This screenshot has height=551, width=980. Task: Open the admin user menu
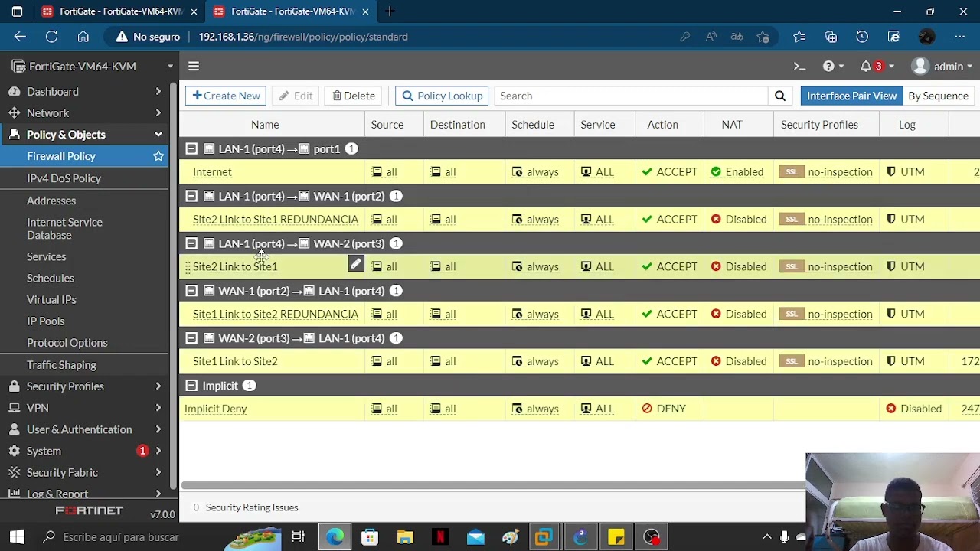942,67
